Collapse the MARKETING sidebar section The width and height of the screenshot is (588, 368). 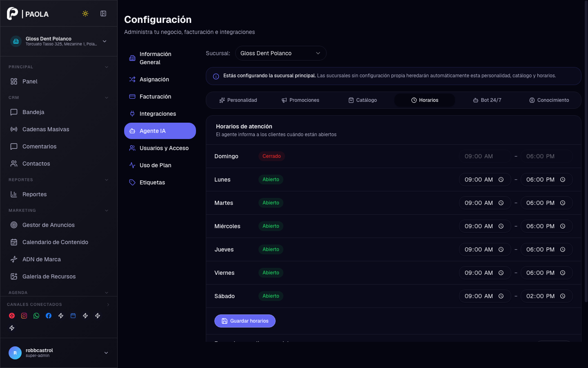[107, 211]
